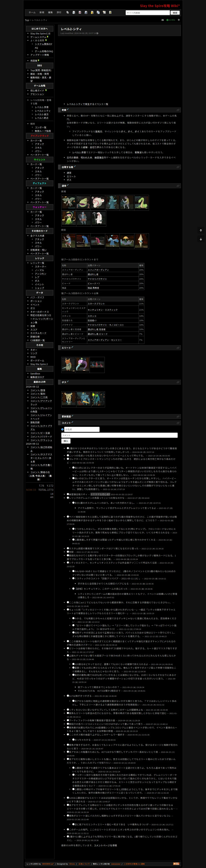Open the 新規 menu

pos(42,13)
